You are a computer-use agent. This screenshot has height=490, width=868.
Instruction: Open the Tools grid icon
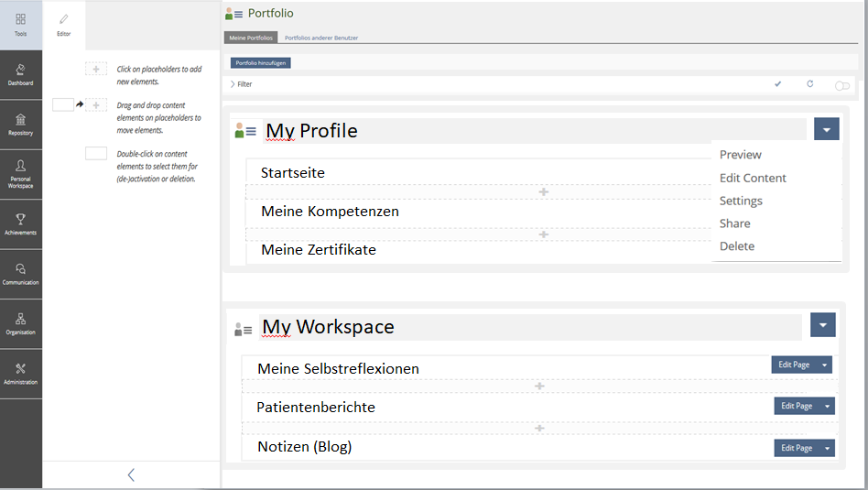20,24
